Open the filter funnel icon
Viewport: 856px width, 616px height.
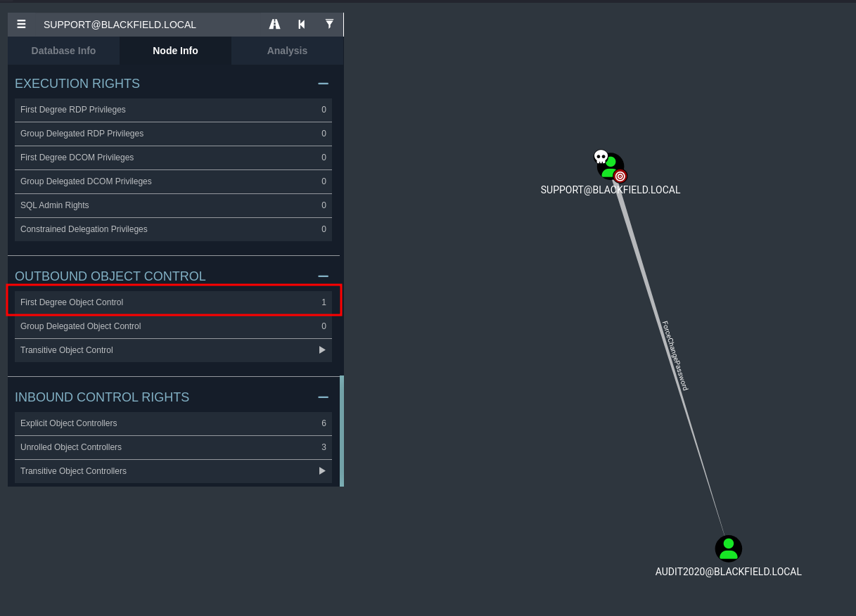point(329,25)
